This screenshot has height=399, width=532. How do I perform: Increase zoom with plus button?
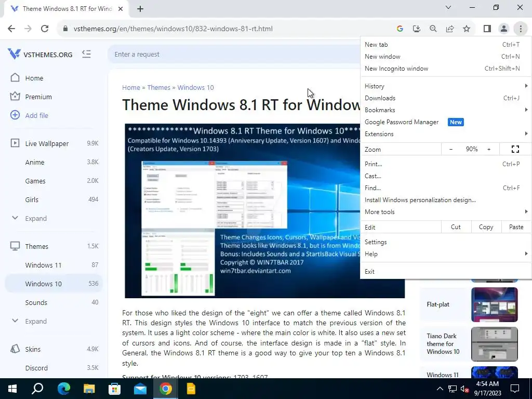pyautogui.click(x=489, y=149)
